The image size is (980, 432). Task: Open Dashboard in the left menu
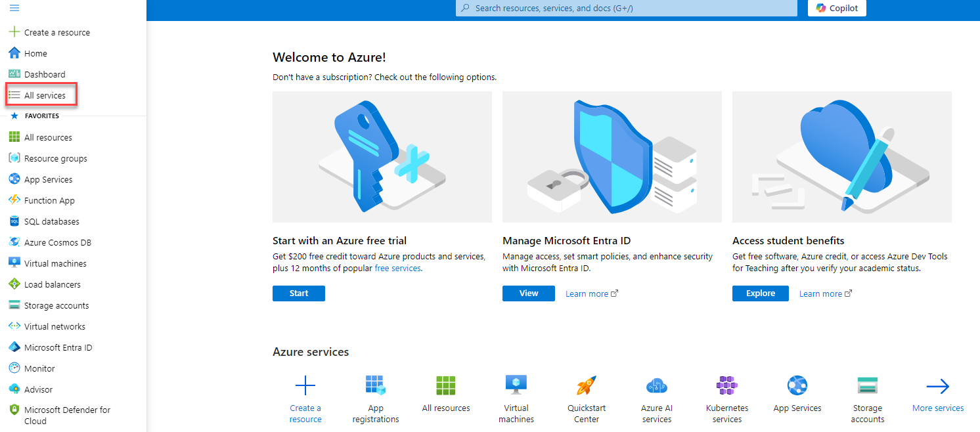(45, 74)
